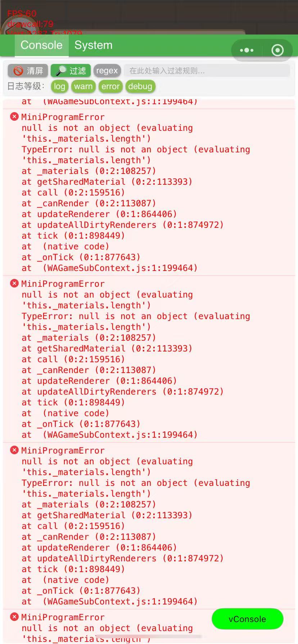Tap the mini program close circle icon
Image resolution: width=298 pixels, height=644 pixels.
(x=277, y=50)
